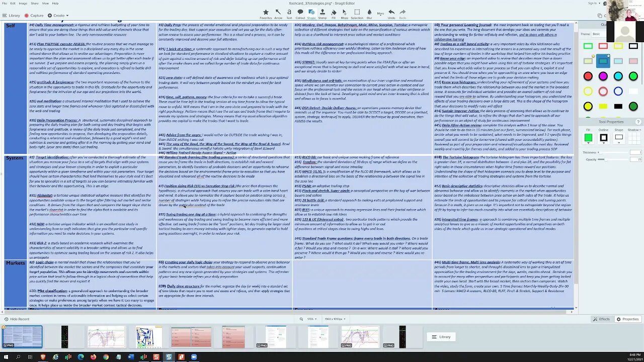Open the Edit menu
The height and width of the screenshot is (362, 644).
click(x=13, y=3)
